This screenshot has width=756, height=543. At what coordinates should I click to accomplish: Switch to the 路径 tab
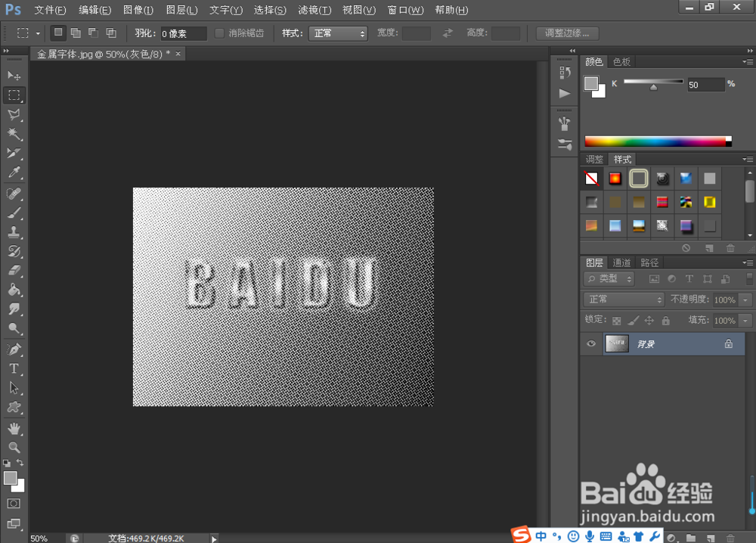pyautogui.click(x=649, y=263)
